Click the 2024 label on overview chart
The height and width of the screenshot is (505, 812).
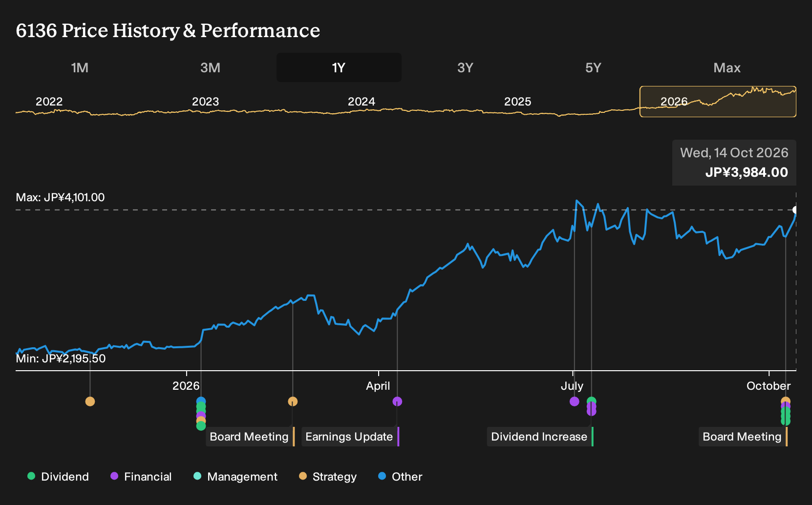pos(362,102)
